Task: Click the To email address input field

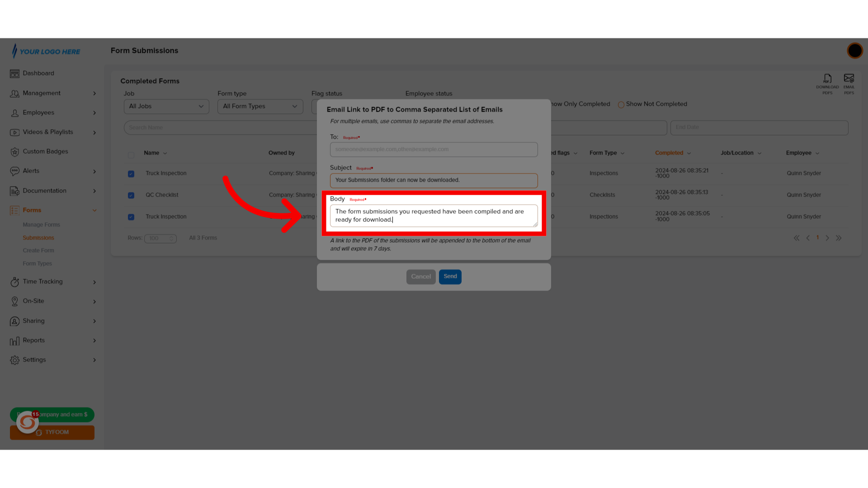Action: click(x=434, y=149)
